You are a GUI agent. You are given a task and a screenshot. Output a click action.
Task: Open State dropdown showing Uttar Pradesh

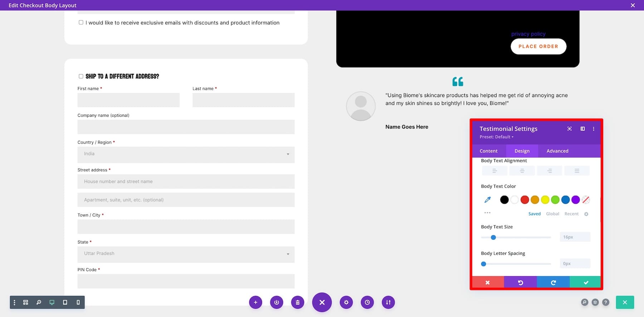click(186, 254)
